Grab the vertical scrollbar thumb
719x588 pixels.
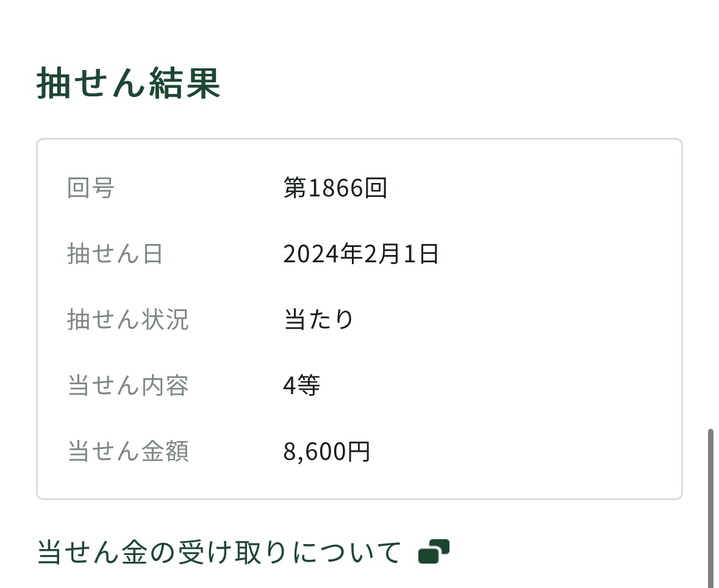click(710, 506)
